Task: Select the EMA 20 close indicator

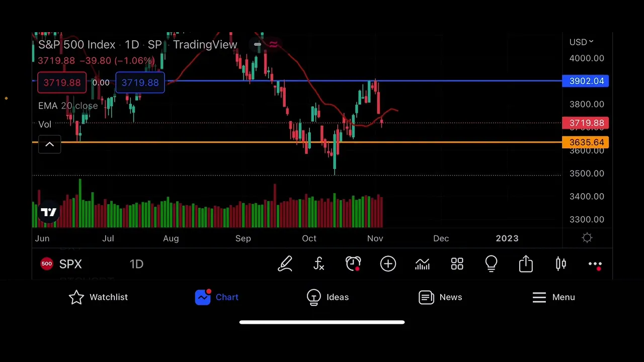Action: [x=68, y=106]
